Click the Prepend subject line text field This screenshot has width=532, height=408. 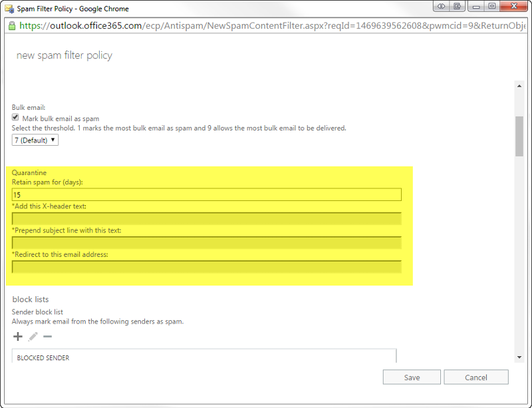pyautogui.click(x=207, y=243)
